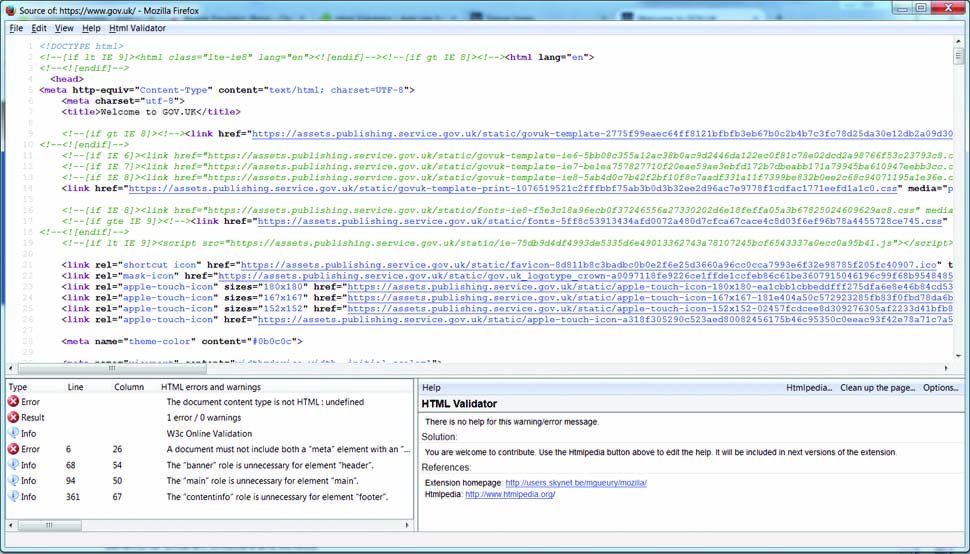Select the line 94 info icon
970x554 pixels.
tap(13, 480)
